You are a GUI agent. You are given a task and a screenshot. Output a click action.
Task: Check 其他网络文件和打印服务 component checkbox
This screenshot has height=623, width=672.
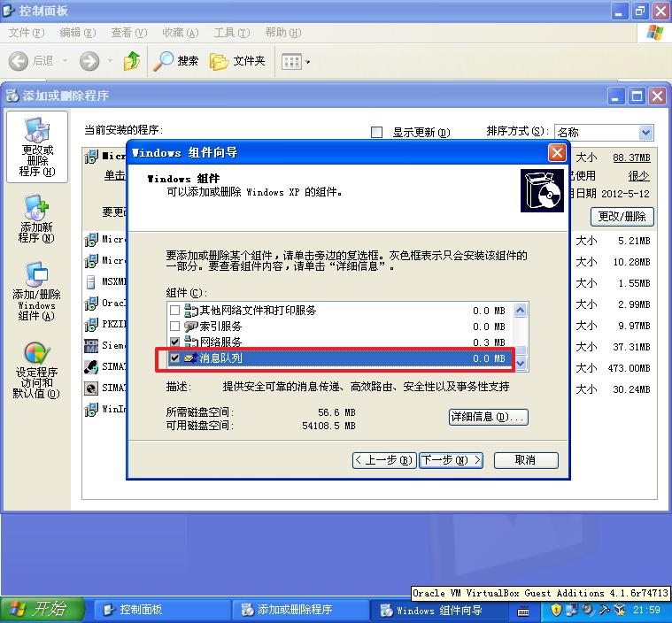[174, 310]
